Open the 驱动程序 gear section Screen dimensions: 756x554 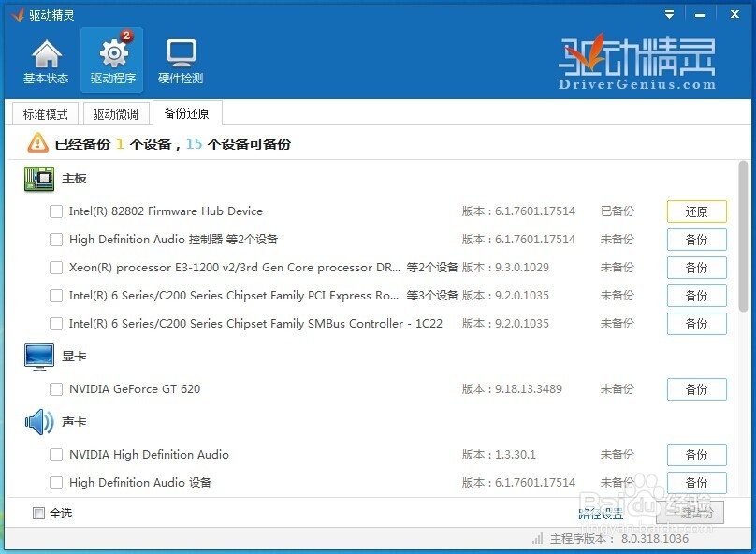click(x=112, y=61)
